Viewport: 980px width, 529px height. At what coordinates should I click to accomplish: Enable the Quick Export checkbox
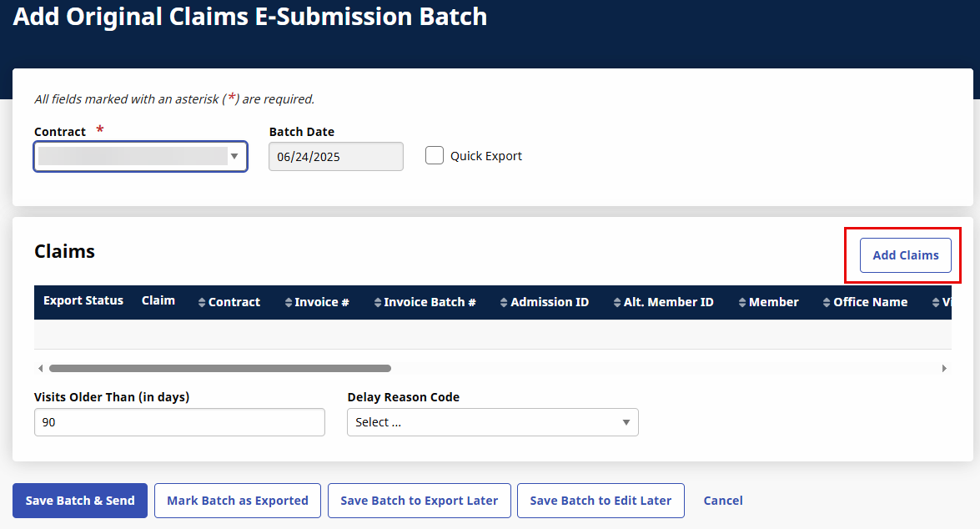[x=435, y=156]
